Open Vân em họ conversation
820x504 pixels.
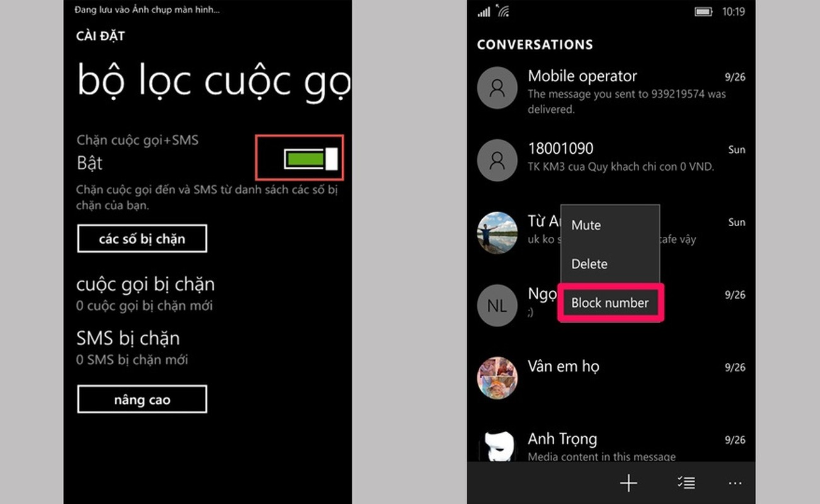pyautogui.click(x=611, y=377)
